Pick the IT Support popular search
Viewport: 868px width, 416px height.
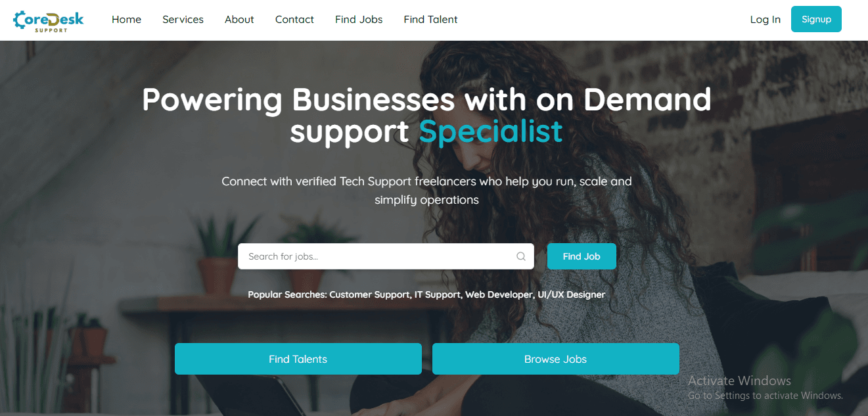pos(438,294)
